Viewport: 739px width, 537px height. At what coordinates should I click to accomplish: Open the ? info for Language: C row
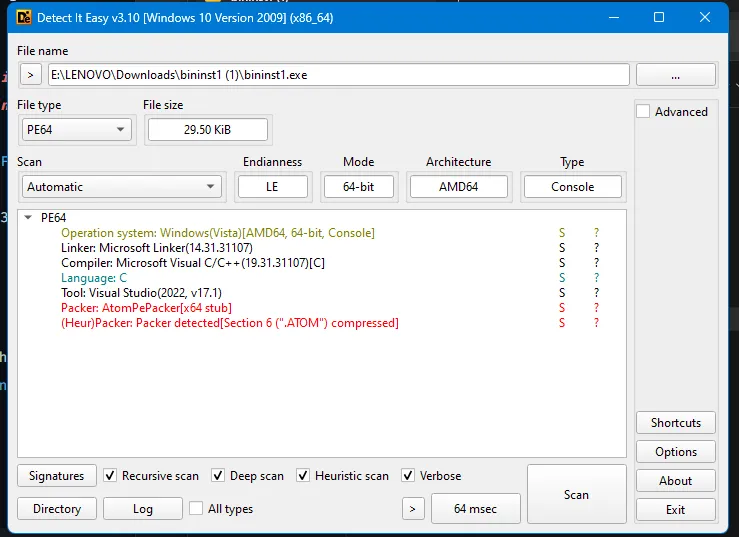coord(596,278)
